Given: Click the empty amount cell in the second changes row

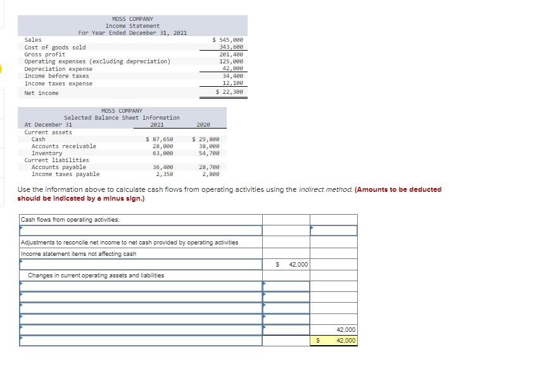Looking at the screenshot, I should 285,296.
